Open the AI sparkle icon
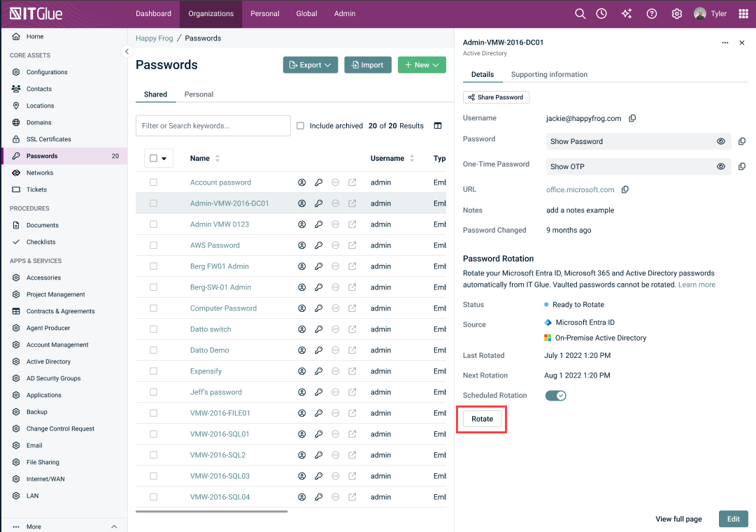The height and width of the screenshot is (532, 756). click(627, 13)
